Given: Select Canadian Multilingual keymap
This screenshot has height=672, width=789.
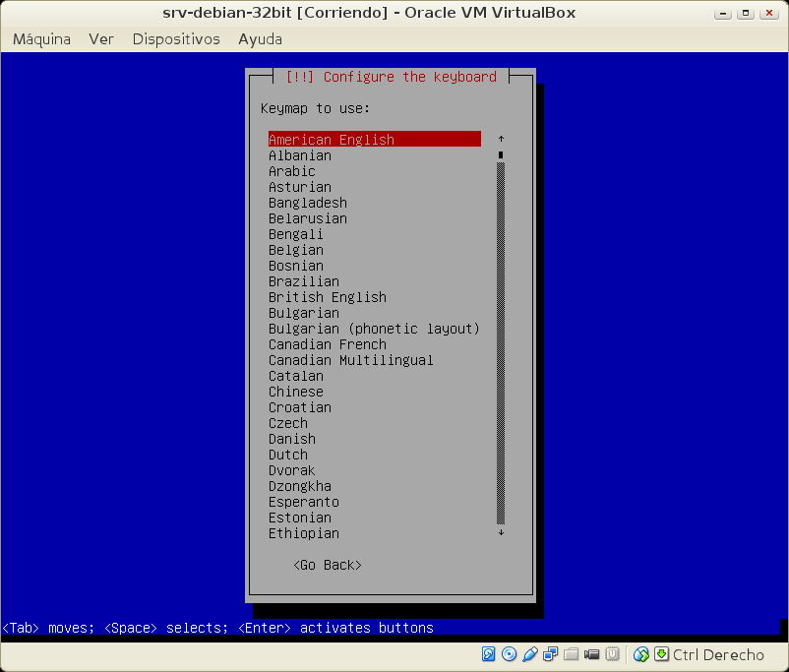Looking at the screenshot, I should [x=351, y=360].
